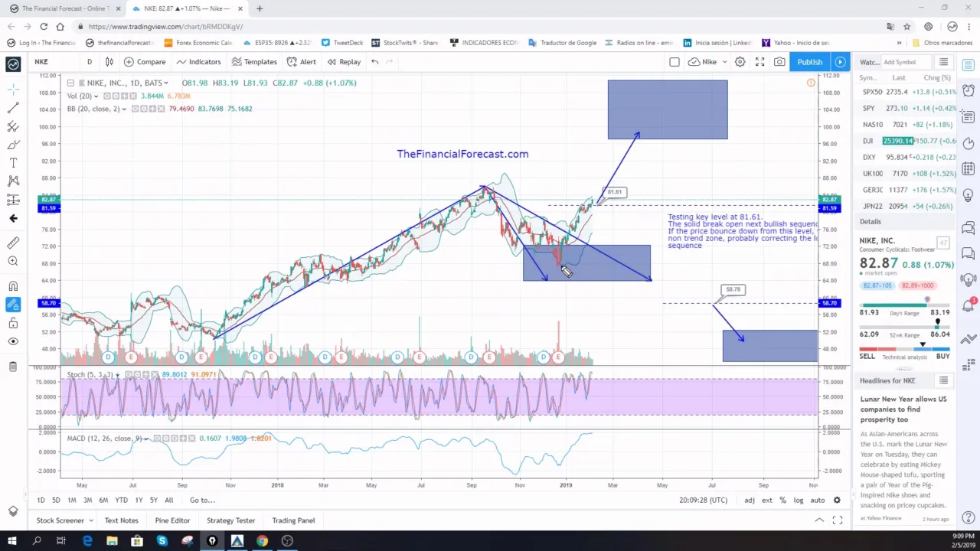
Task: Select the Text annotation tool
Action: point(13,163)
